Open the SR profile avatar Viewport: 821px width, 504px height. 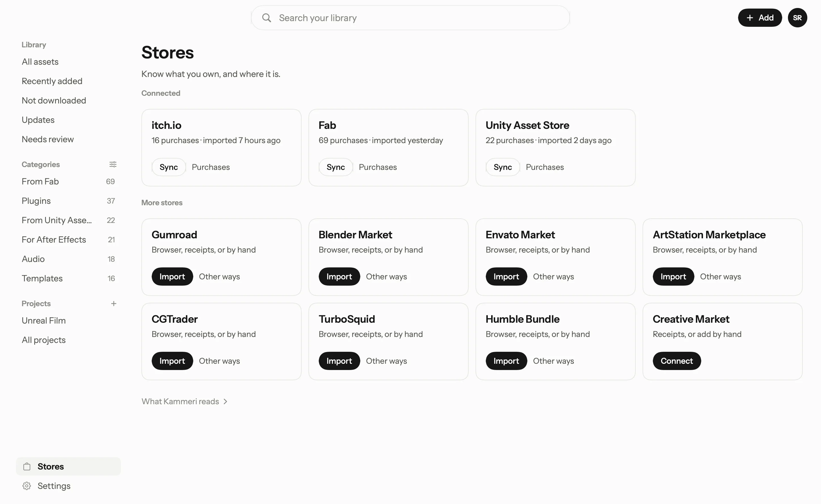797,18
